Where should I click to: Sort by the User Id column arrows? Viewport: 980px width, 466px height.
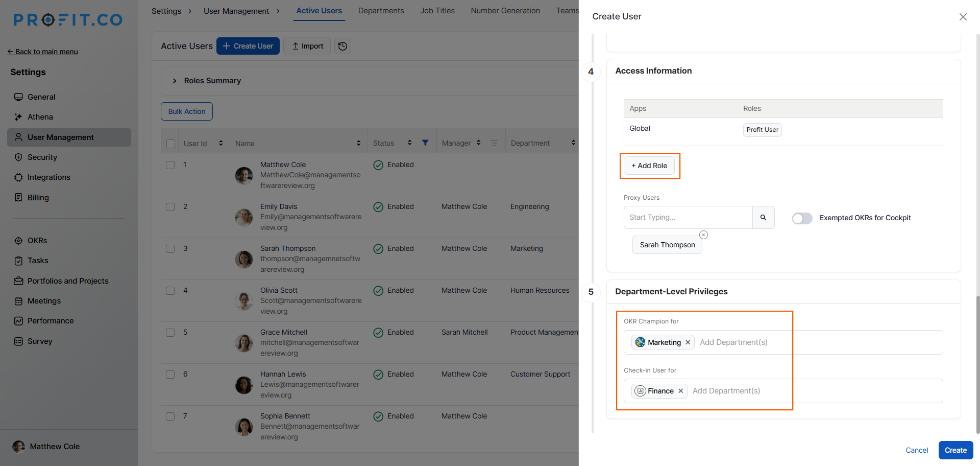220,143
